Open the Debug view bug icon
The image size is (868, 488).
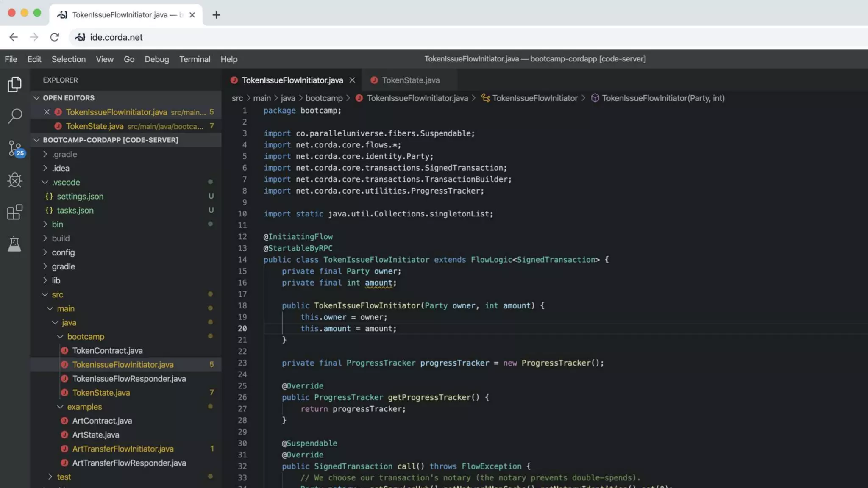pyautogui.click(x=14, y=180)
